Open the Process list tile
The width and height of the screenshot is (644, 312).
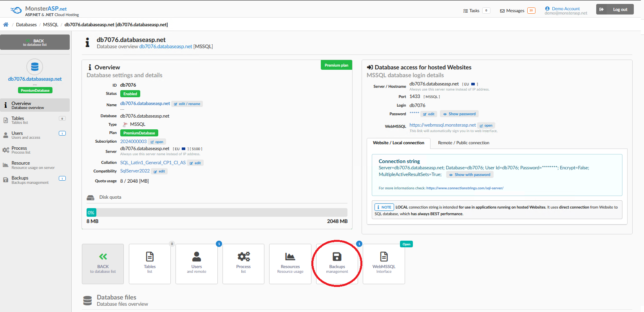243,264
